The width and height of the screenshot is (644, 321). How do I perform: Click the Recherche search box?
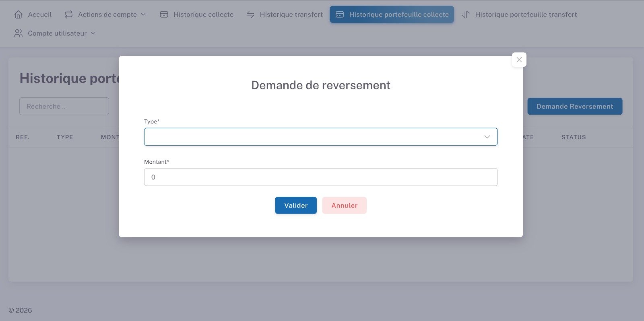64,106
